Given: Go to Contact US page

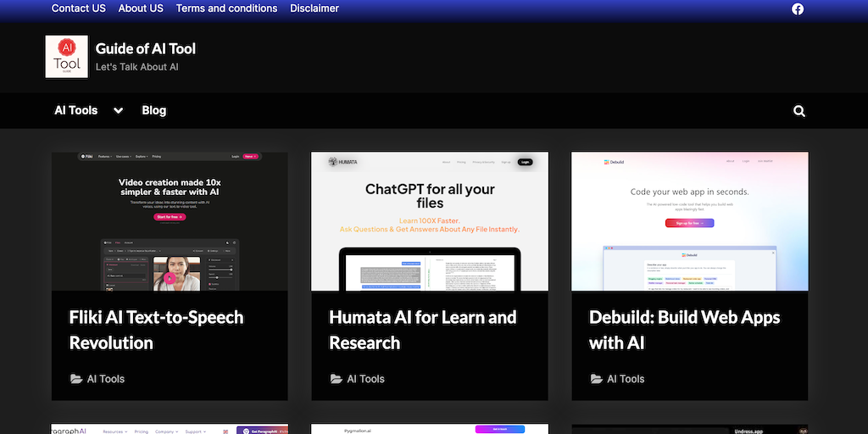Looking at the screenshot, I should tap(79, 8).
